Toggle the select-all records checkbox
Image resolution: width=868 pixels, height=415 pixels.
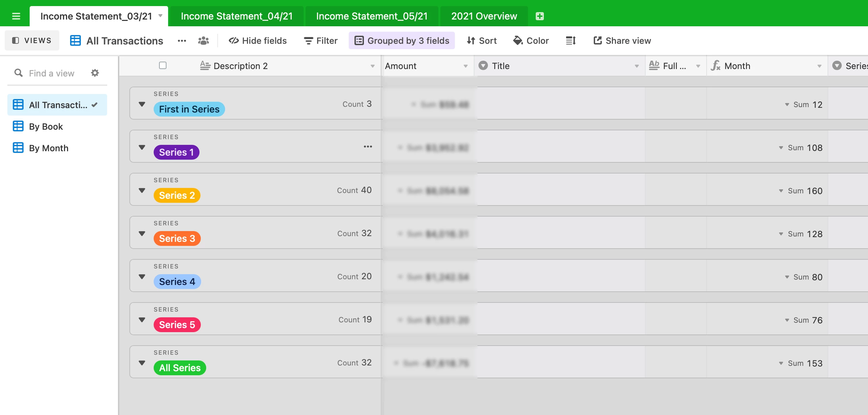pyautogui.click(x=163, y=65)
